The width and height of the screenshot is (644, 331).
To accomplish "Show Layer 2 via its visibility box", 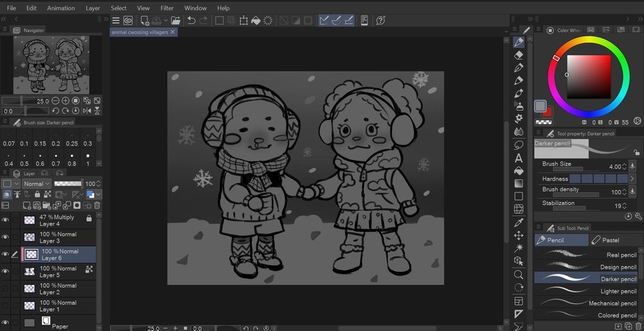I will 5,288.
